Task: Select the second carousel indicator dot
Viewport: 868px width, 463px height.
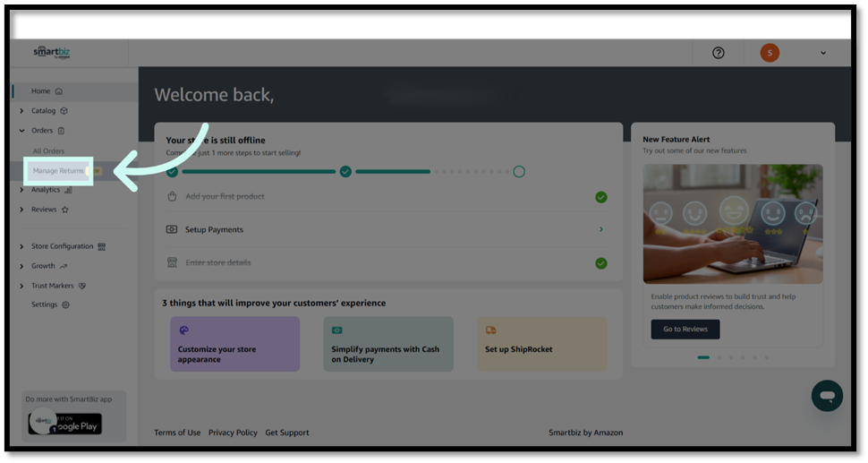Action: click(718, 357)
